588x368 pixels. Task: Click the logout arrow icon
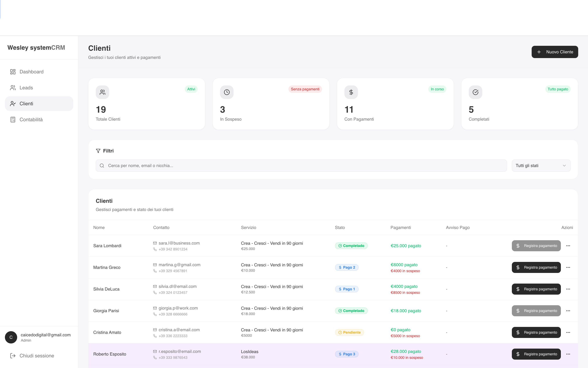click(13, 356)
